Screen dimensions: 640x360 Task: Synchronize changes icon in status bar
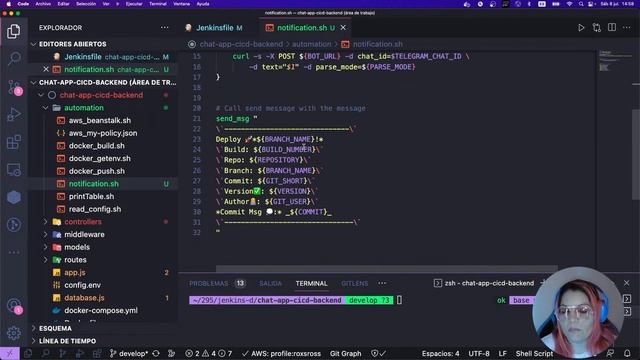tap(156, 353)
